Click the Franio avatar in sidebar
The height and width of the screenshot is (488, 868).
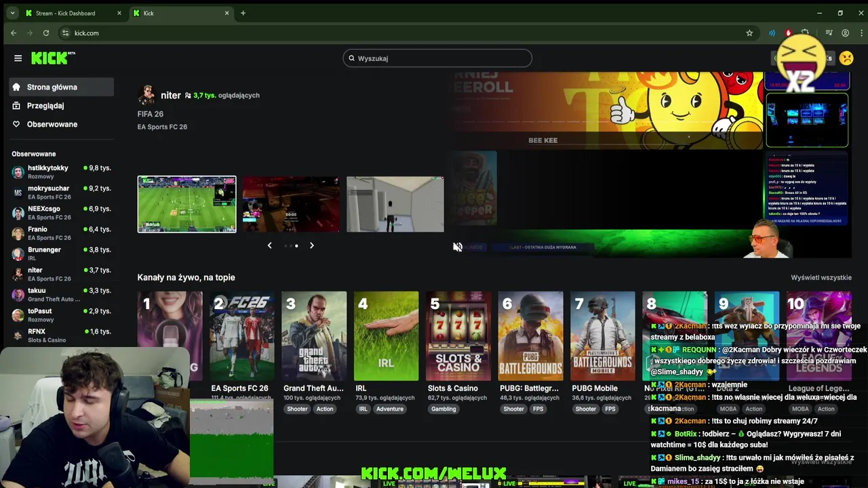(18, 233)
